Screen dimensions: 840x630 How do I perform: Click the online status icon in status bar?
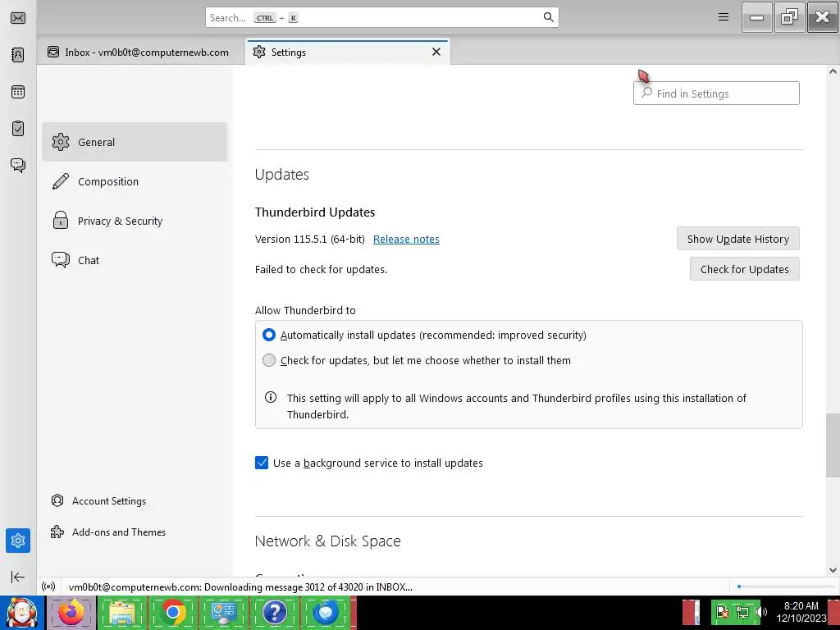[x=48, y=587]
